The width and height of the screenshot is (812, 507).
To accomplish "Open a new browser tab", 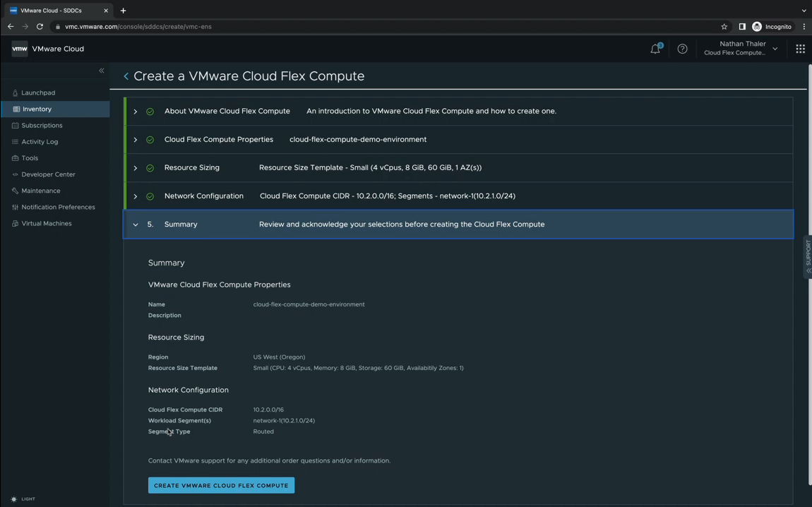I will [123, 11].
